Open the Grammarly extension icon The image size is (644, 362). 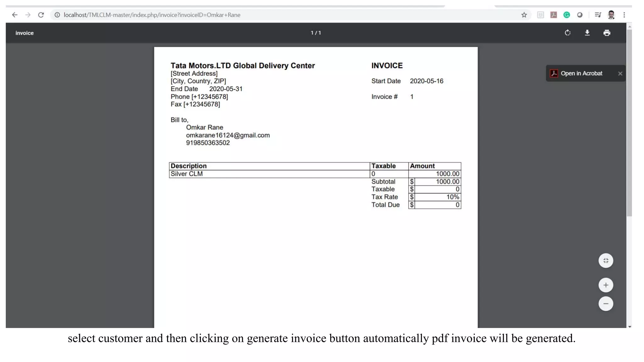[567, 15]
